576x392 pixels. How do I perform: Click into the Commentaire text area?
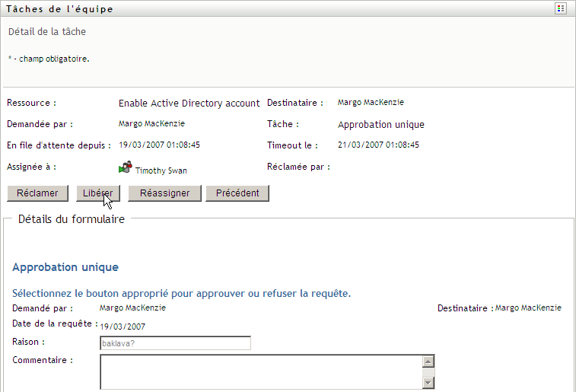pos(261,371)
